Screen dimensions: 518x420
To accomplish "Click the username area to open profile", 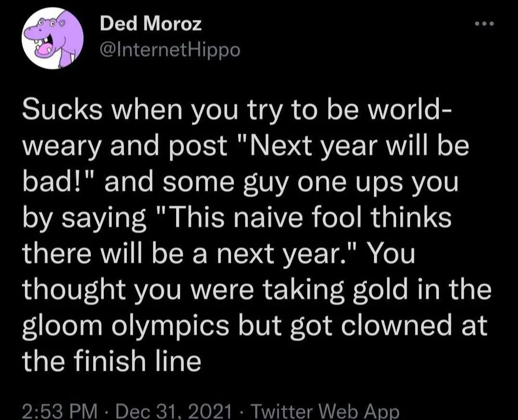I will coord(149,23).
